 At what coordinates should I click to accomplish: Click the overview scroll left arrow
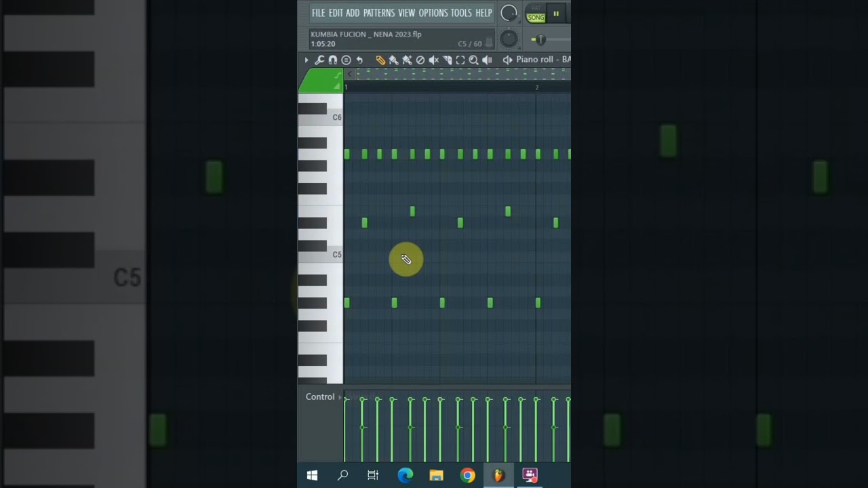350,74
